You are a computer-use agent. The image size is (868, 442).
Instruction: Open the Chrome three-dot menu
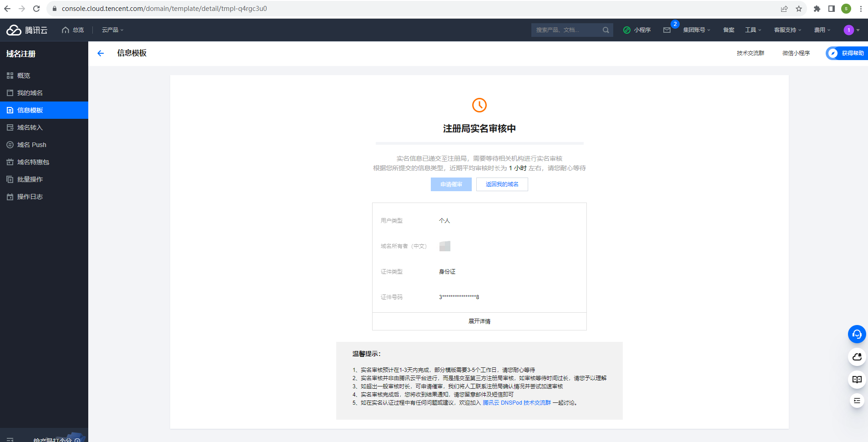point(861,9)
